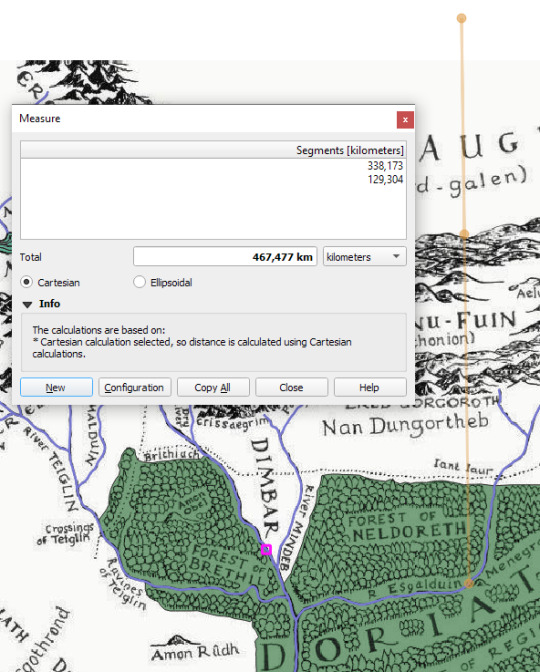Click the Crossings of Teiglin label

[65, 534]
